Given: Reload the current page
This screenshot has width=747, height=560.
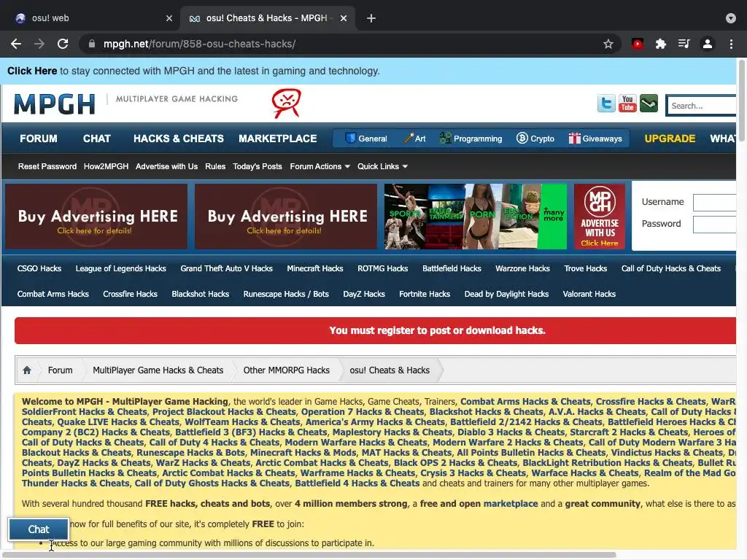Looking at the screenshot, I should pyautogui.click(x=63, y=44).
